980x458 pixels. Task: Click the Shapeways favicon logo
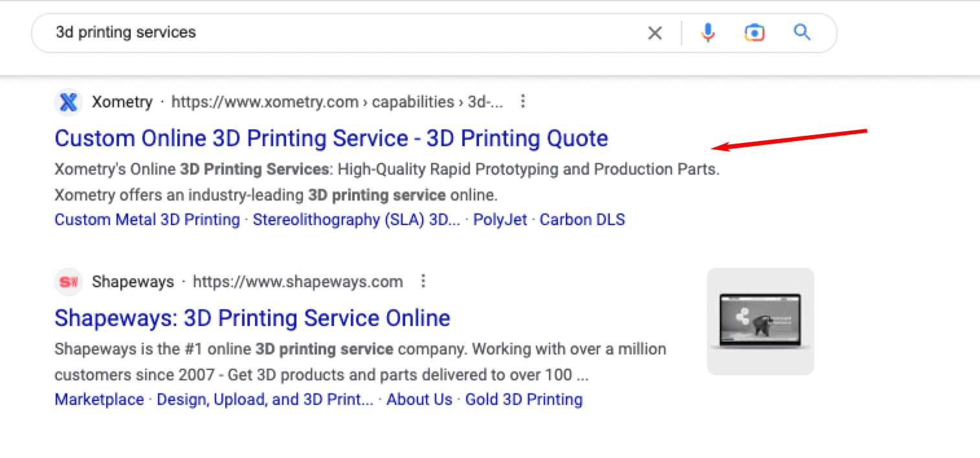click(x=68, y=282)
